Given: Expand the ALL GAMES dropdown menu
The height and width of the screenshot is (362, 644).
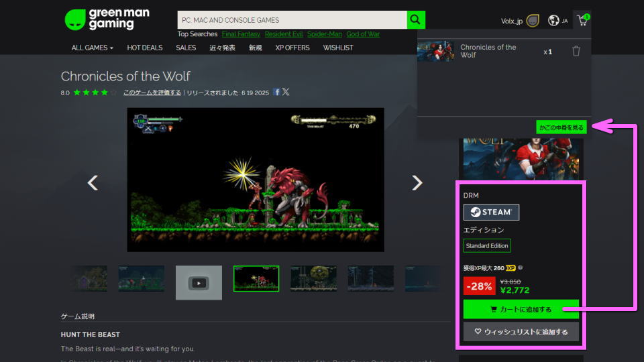Looking at the screenshot, I should click(92, 48).
